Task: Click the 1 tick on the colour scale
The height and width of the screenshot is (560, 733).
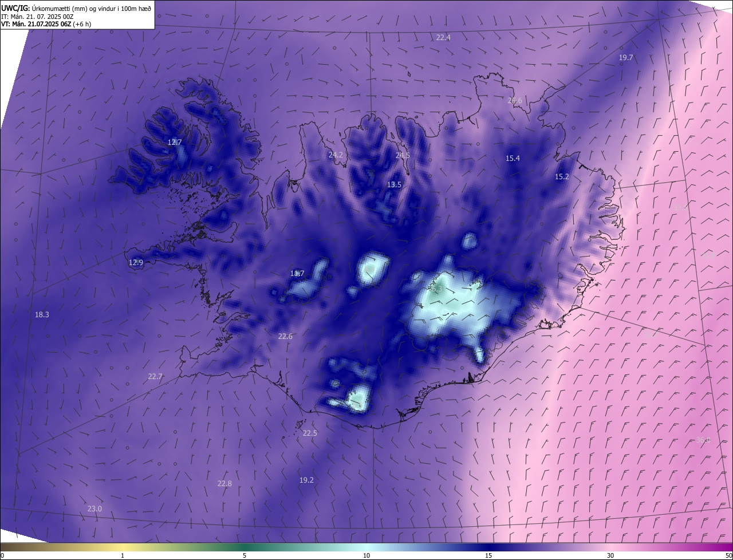Action: 123,555
